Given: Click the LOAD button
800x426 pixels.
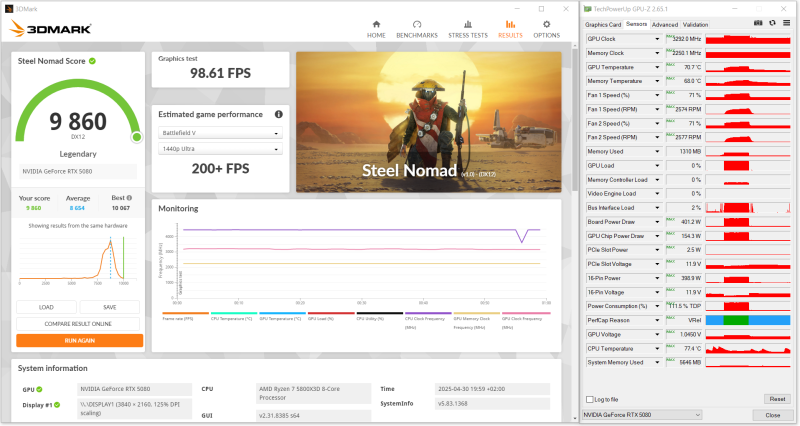Looking at the screenshot, I should pyautogui.click(x=46, y=307).
